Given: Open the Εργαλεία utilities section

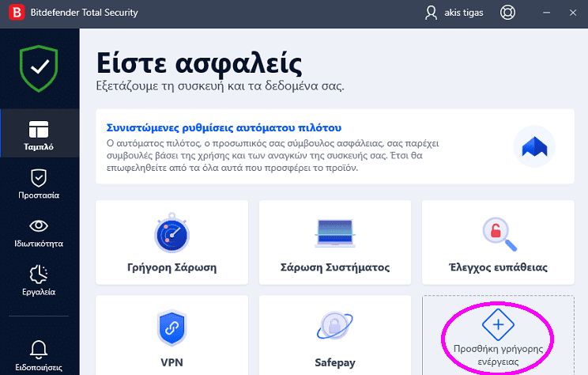Looking at the screenshot, I should [39, 281].
